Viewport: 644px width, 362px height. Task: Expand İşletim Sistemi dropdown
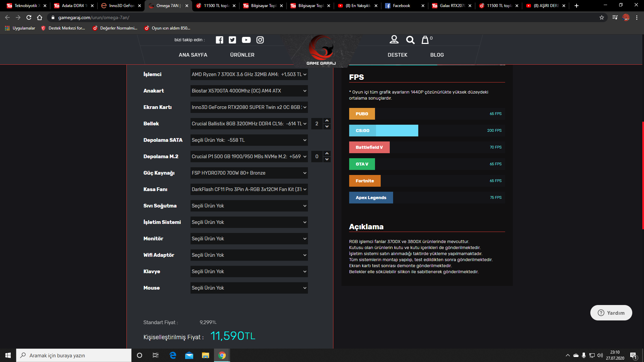tap(249, 222)
